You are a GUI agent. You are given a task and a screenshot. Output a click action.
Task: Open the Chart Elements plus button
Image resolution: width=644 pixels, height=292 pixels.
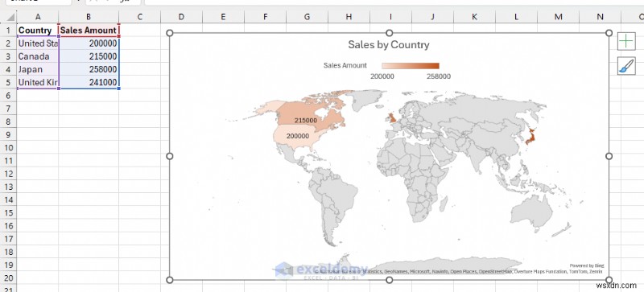click(x=626, y=42)
